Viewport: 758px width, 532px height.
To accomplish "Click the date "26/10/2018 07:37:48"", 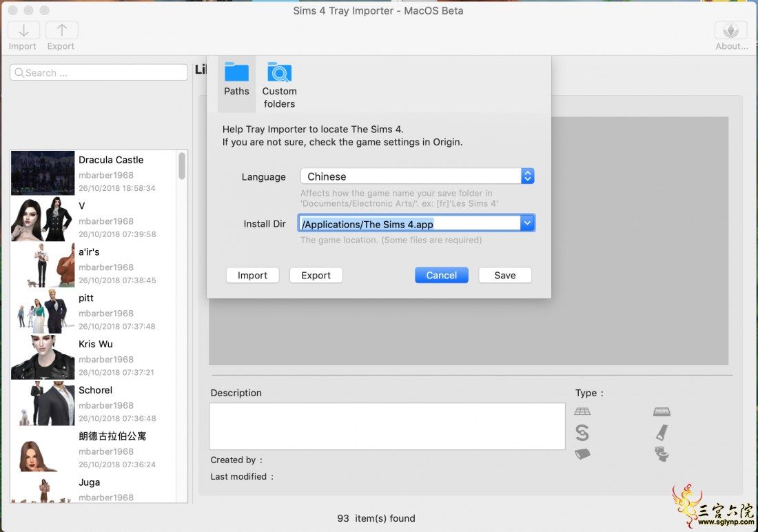I will [x=117, y=326].
